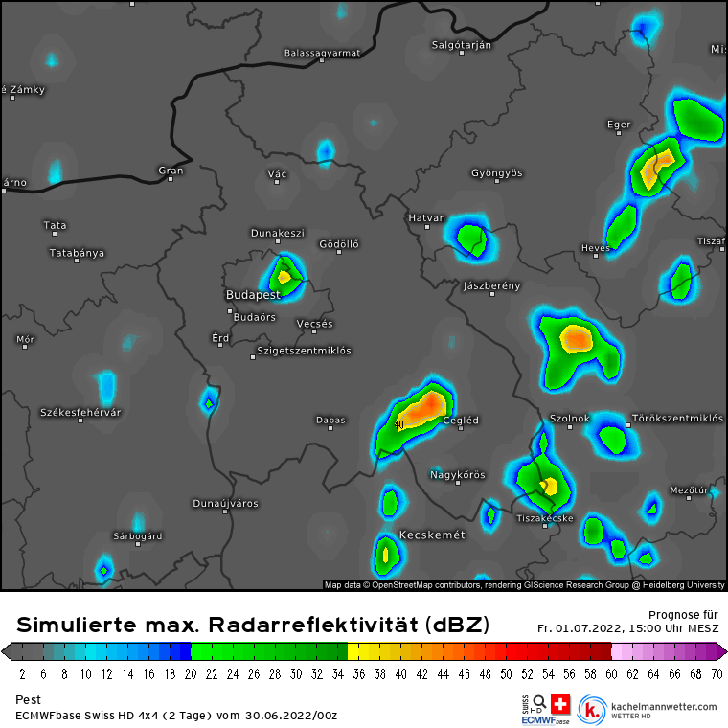The image size is (728, 728).
Task: Click the Swiss flag cross icon
Action: (x=559, y=702)
